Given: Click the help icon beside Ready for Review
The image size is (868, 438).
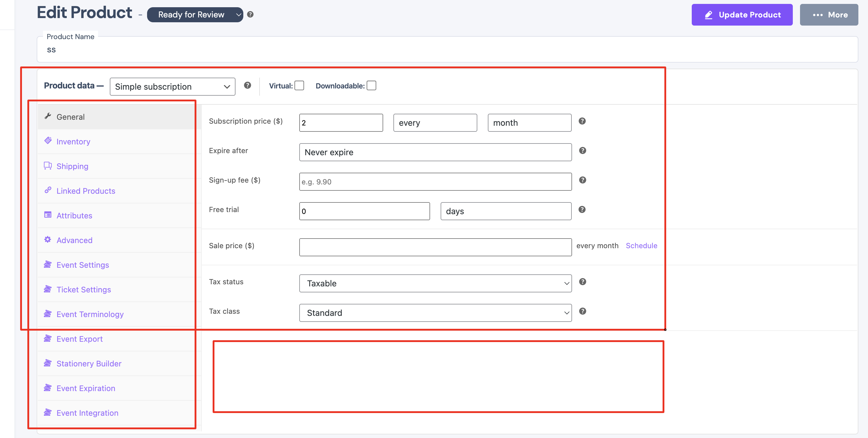Looking at the screenshot, I should pyautogui.click(x=250, y=14).
